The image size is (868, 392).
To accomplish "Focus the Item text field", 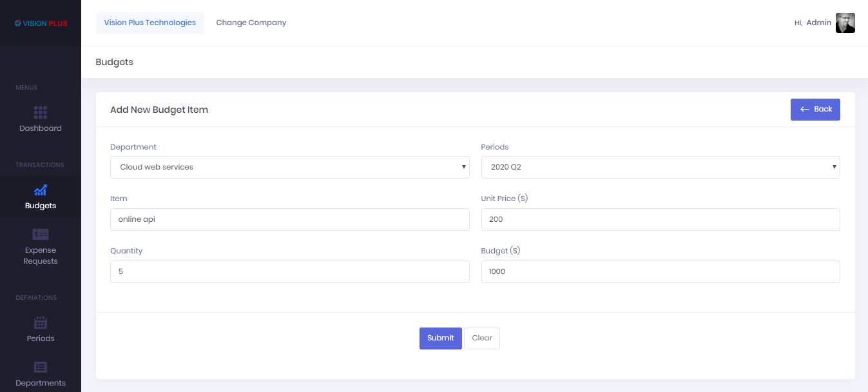I will [x=289, y=219].
